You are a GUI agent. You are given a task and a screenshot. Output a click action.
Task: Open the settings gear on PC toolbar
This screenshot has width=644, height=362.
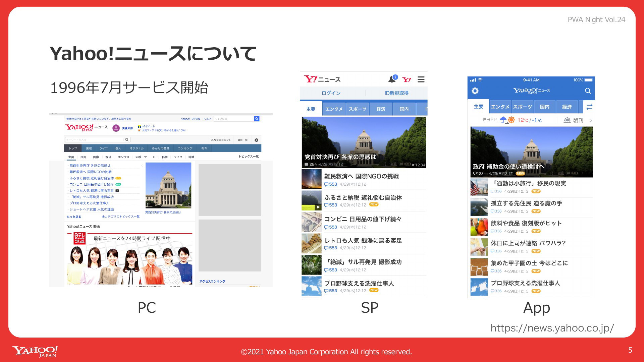(256, 140)
